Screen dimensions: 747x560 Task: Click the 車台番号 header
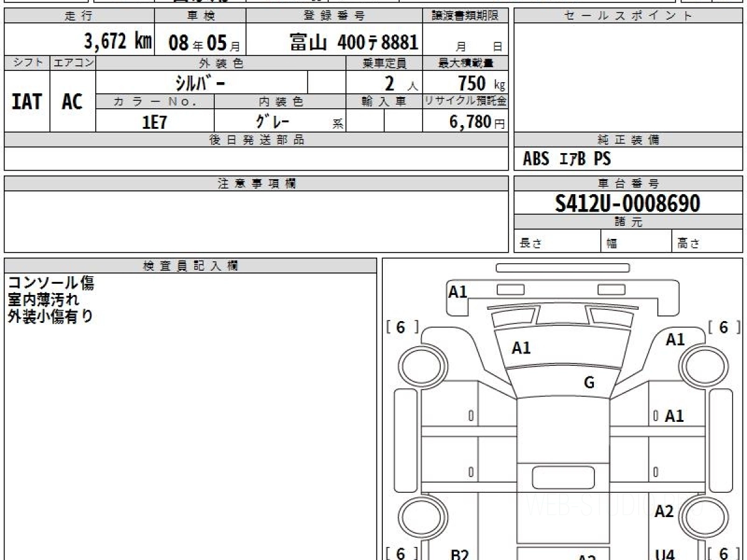pos(628,184)
